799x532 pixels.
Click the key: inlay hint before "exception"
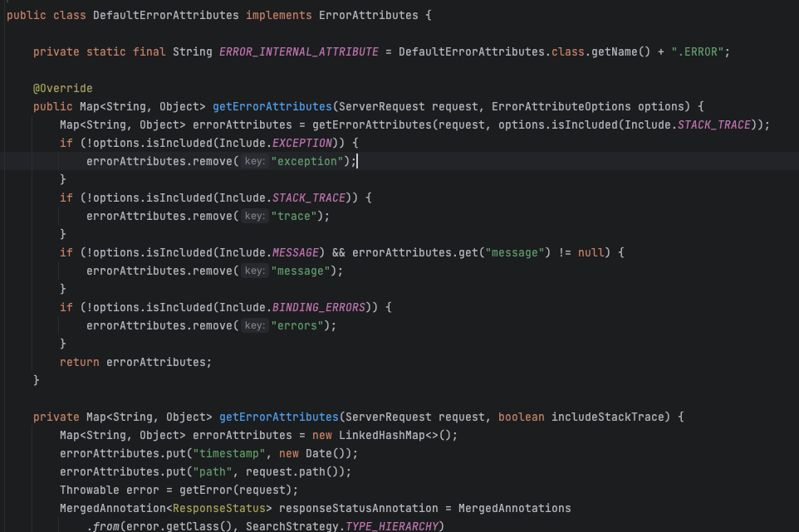(255, 161)
